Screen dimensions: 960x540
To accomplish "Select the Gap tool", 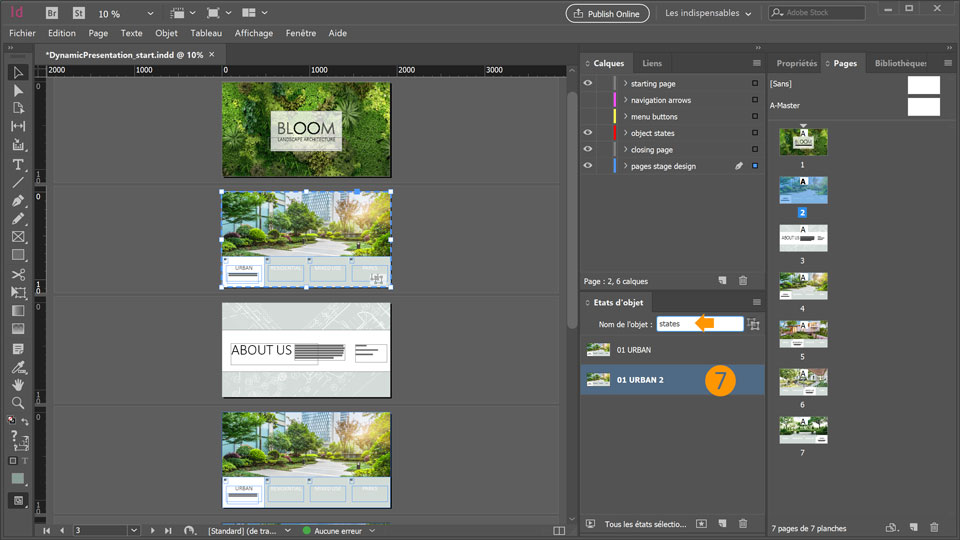I will [18, 126].
